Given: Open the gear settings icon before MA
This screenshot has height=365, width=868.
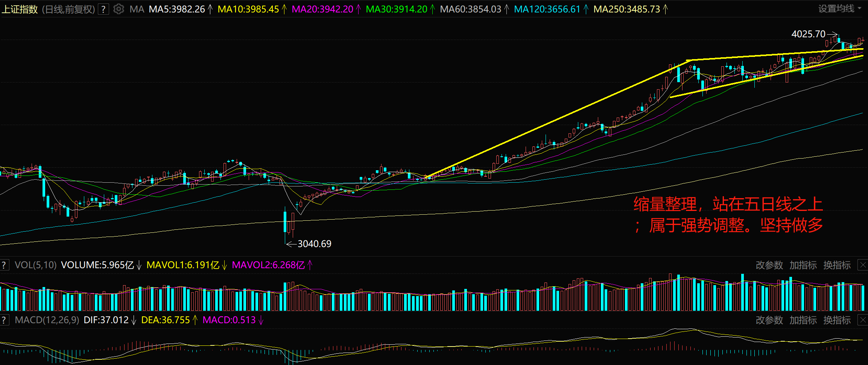Looking at the screenshot, I should click(119, 9).
